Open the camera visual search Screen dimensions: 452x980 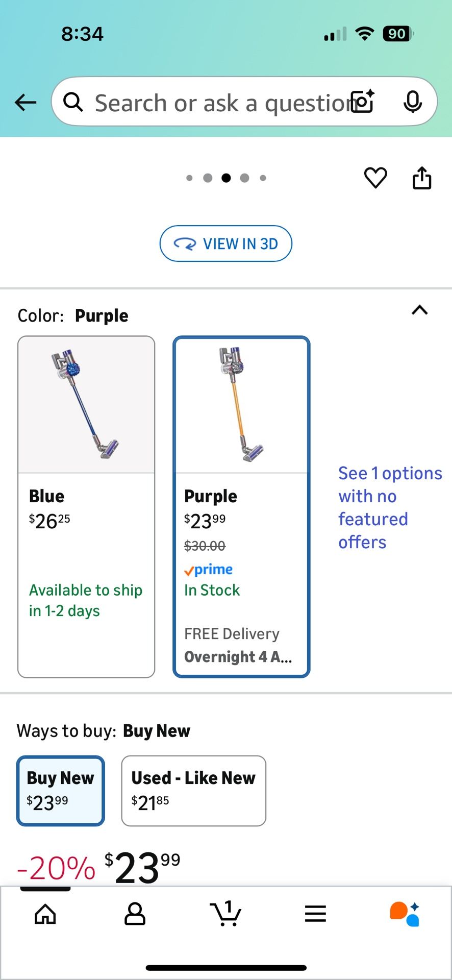click(362, 102)
